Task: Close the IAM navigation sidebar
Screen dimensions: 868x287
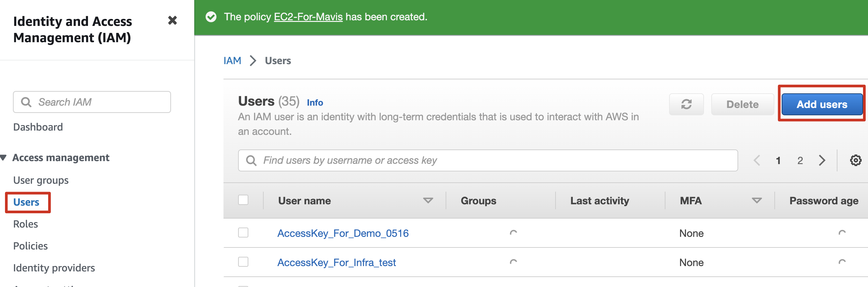Action: (x=172, y=21)
